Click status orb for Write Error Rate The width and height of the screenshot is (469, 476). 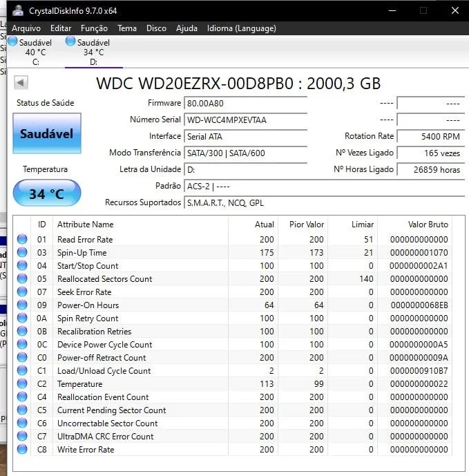[x=22, y=449]
